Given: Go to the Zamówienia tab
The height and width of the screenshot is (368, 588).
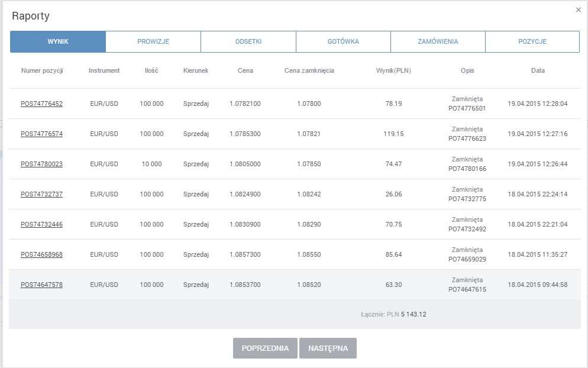Looking at the screenshot, I should click(x=438, y=42).
